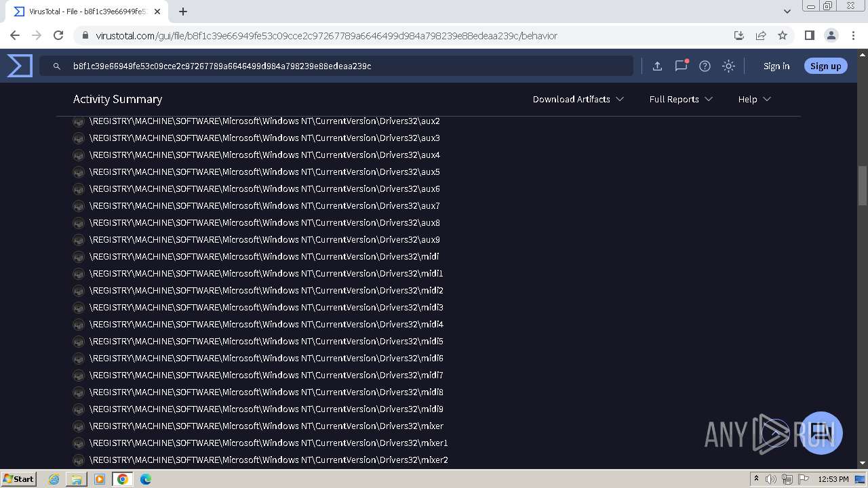This screenshot has height=488, width=868.
Task: Open Chrome three-dot menu
Action: point(853,35)
